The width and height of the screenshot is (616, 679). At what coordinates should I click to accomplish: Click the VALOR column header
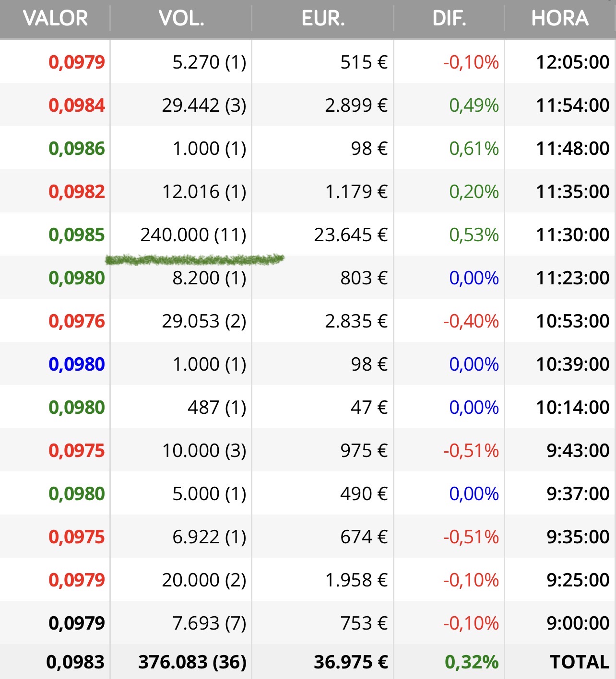(x=55, y=18)
